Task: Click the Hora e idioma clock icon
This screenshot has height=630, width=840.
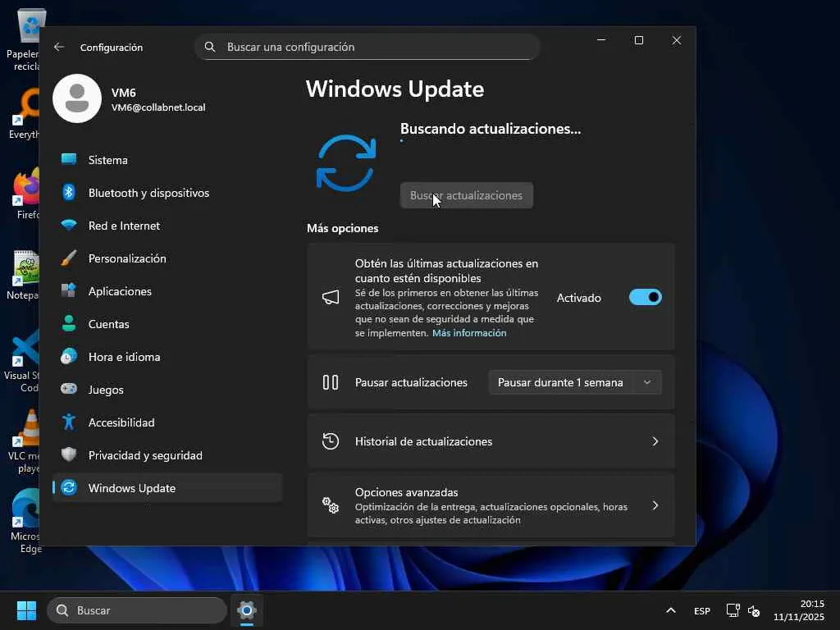Action: [x=69, y=356]
